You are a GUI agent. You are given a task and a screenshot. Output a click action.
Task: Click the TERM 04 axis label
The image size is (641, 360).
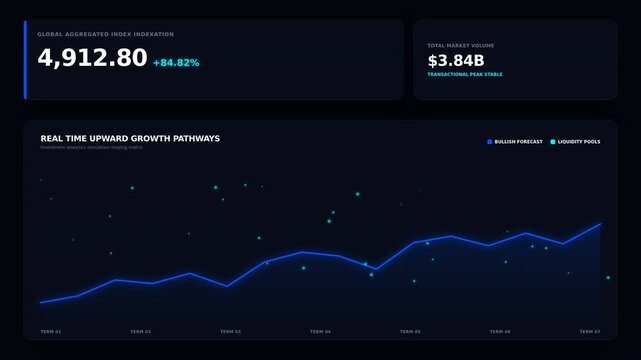320,331
